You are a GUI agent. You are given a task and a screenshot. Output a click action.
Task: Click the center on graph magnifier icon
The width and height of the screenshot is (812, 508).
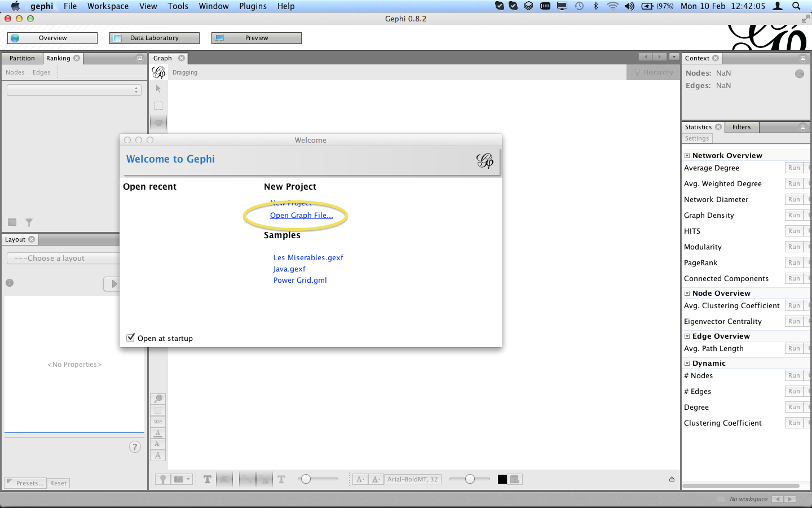pyautogui.click(x=158, y=398)
